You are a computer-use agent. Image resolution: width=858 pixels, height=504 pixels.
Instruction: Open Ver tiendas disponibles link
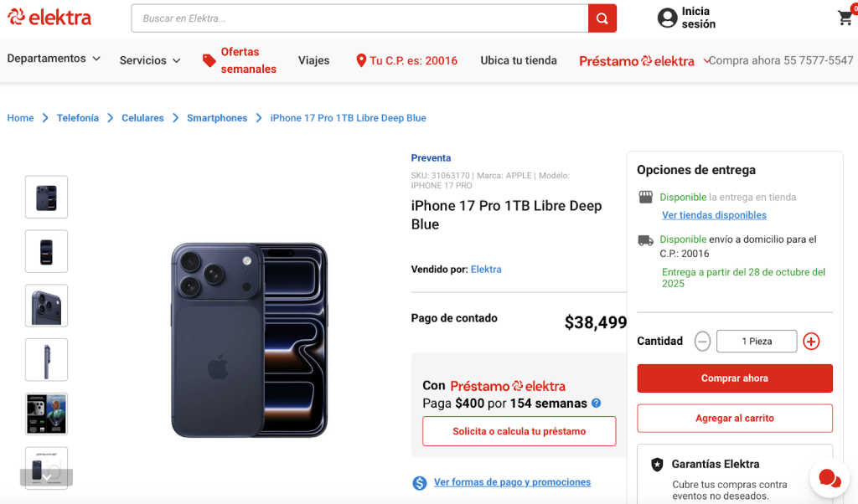714,215
